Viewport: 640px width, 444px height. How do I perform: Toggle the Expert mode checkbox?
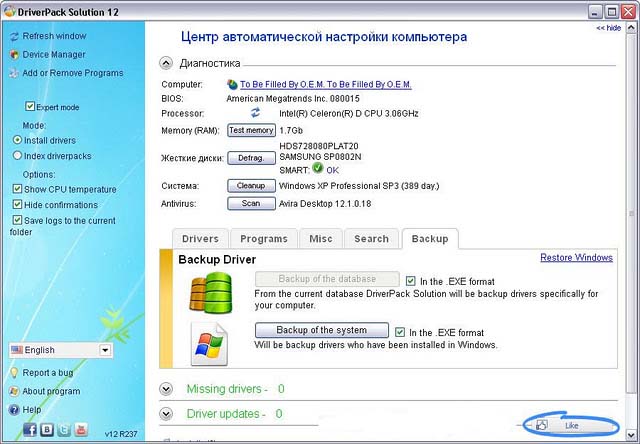click(x=30, y=107)
